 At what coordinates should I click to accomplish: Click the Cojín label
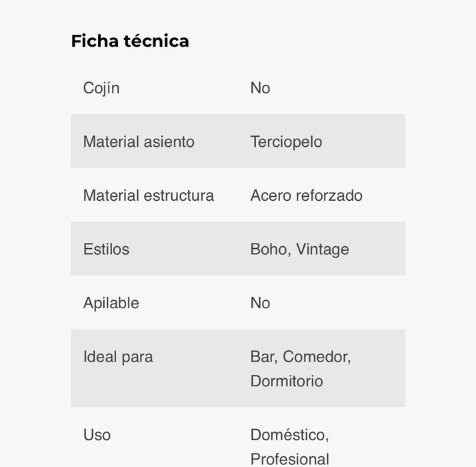(x=101, y=88)
